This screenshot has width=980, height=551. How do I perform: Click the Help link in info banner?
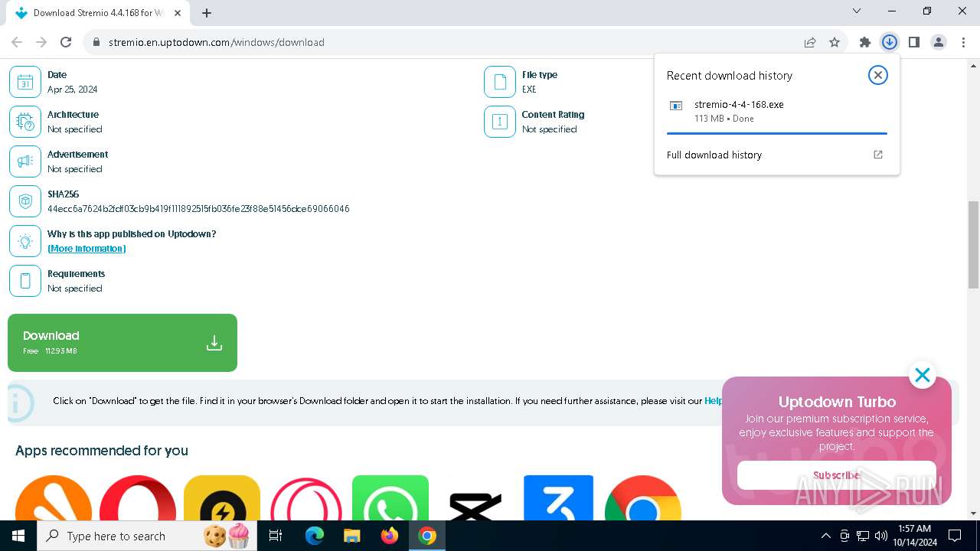pos(713,401)
